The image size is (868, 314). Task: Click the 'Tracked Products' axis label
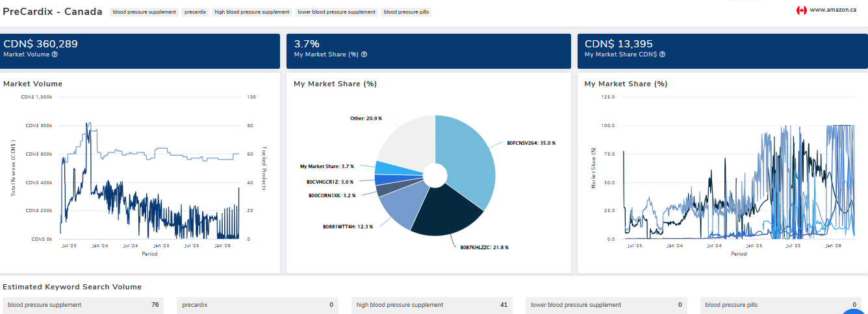[x=264, y=168]
